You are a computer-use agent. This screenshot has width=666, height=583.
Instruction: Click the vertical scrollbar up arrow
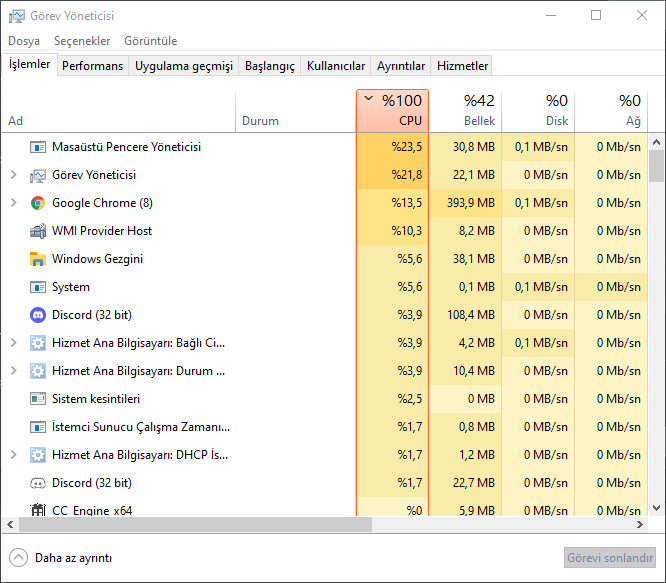[656, 142]
